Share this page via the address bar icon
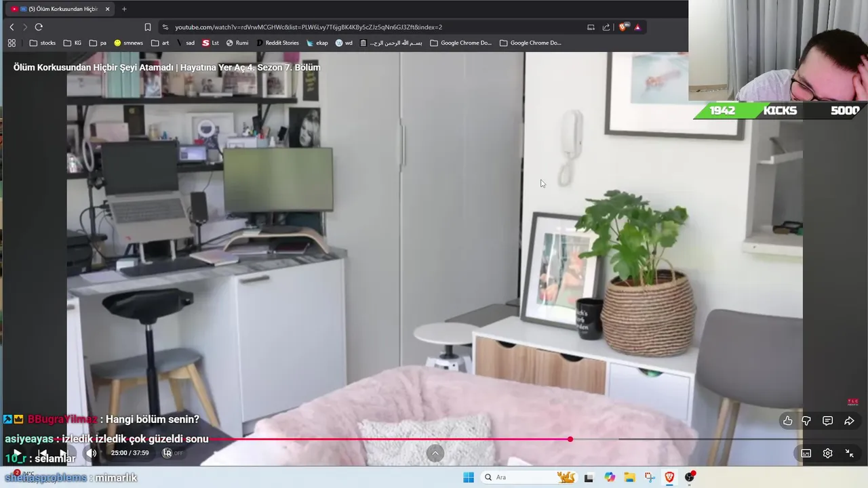The image size is (868, 488). [x=606, y=27]
